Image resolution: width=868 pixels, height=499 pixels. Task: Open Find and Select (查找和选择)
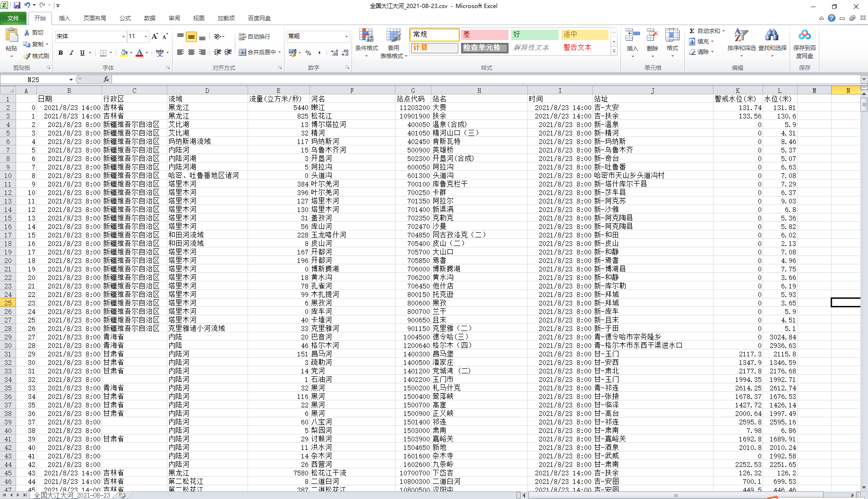772,42
